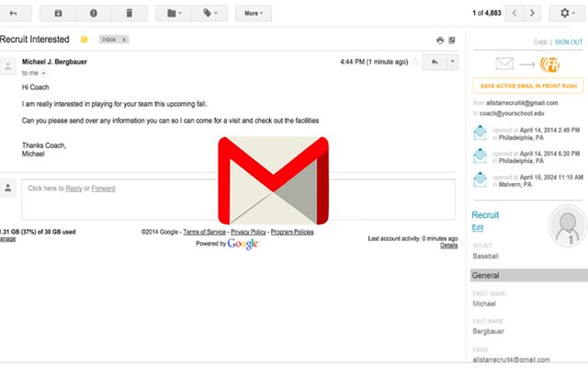Screen dimensions: 588x368
Task: Click the coach@yourschool.edu to address
Action: pyautogui.click(x=512, y=113)
